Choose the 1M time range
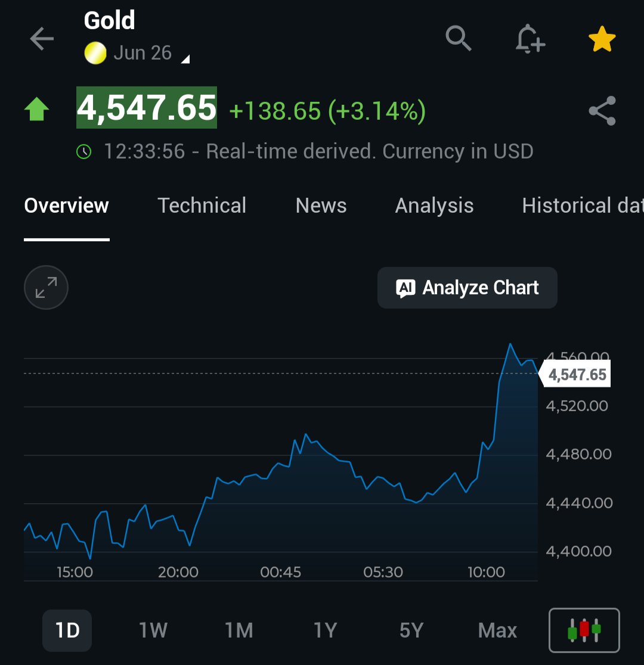 click(x=239, y=630)
